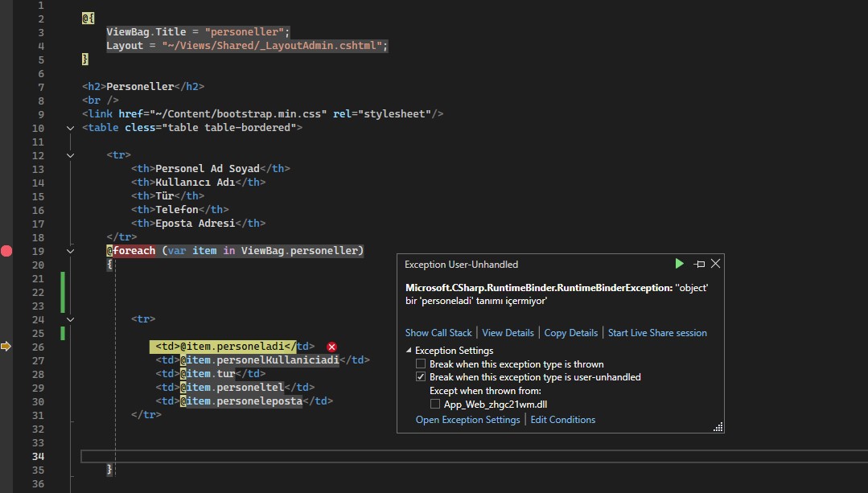Click the closing tr tag on line 31

coord(146,414)
